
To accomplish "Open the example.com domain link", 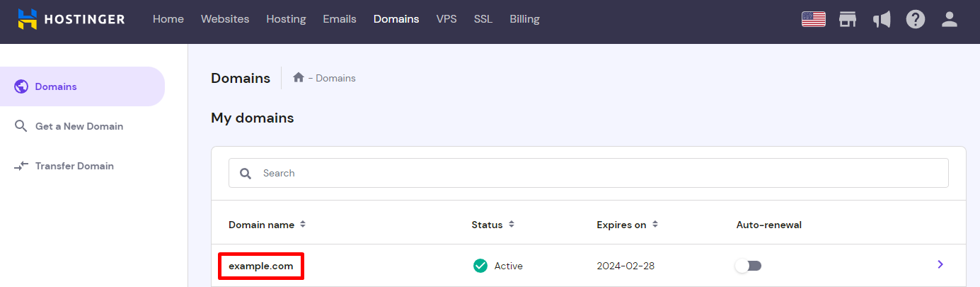I will point(260,266).
